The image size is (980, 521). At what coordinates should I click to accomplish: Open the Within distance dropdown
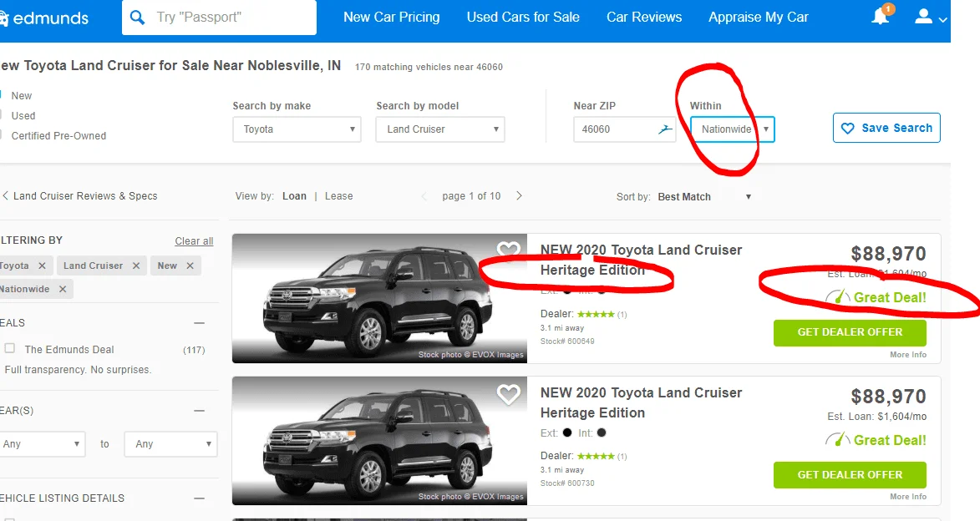[732, 129]
